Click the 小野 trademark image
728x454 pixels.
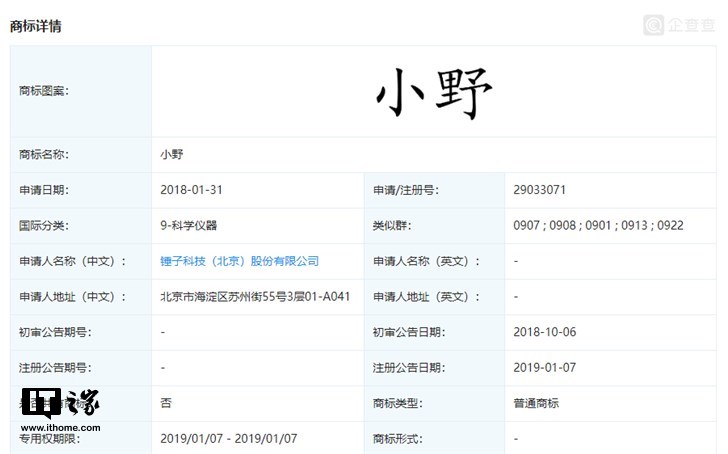pyautogui.click(x=434, y=92)
